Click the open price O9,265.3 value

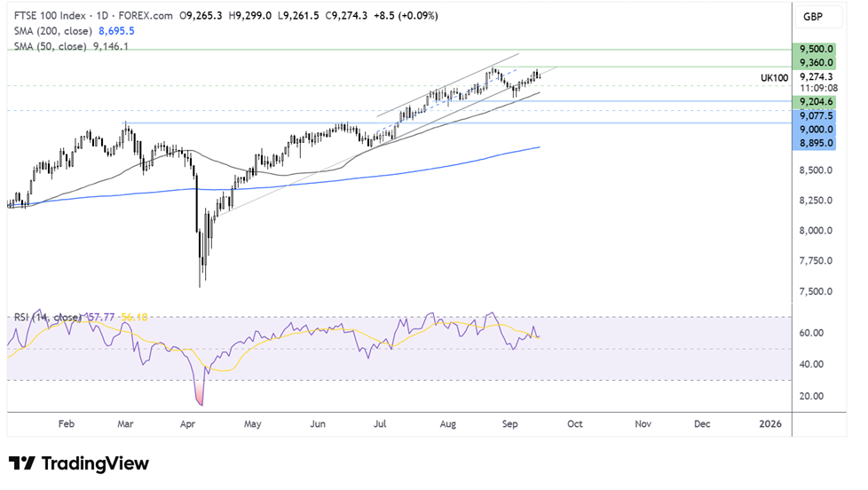pyautogui.click(x=201, y=15)
